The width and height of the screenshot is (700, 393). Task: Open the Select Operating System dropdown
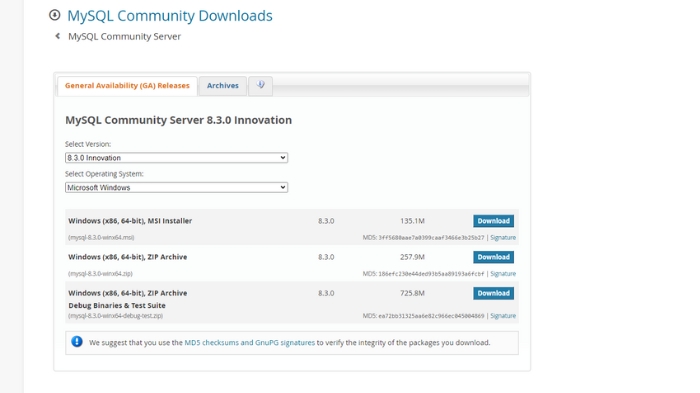coord(176,188)
